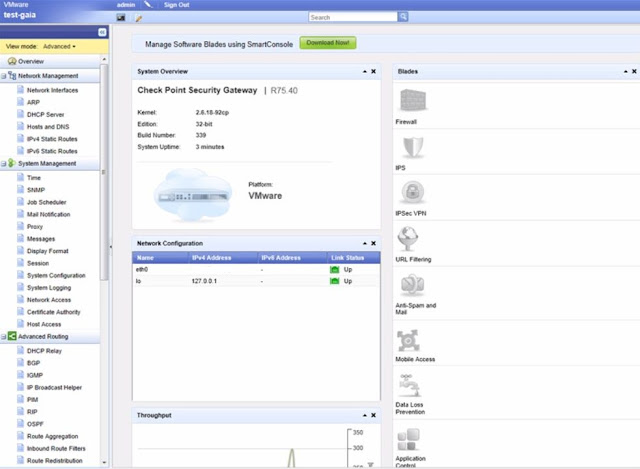Open System Logging page
This screenshot has height=469, width=640.
(49, 288)
